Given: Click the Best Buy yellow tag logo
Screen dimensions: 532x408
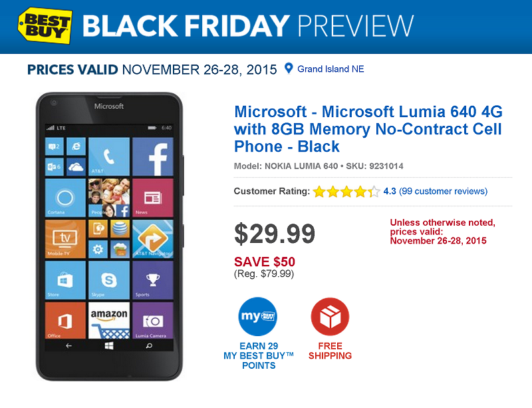Looking at the screenshot, I should tap(45, 26).
